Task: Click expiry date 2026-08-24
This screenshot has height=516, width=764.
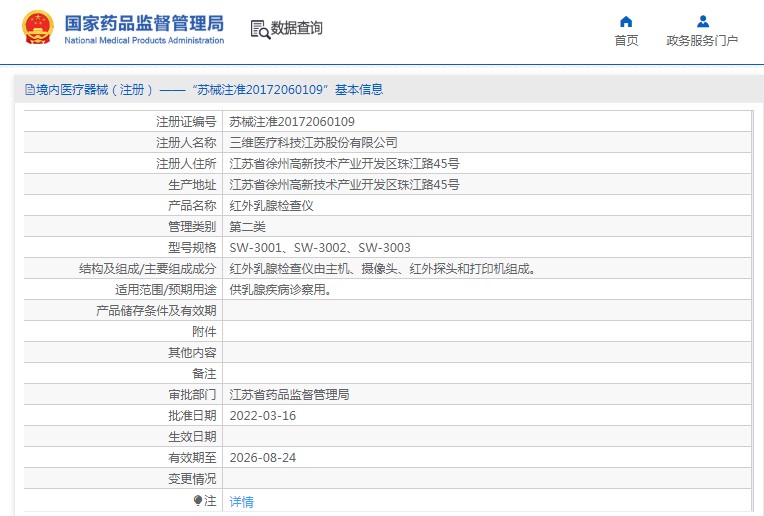Action: 263,458
